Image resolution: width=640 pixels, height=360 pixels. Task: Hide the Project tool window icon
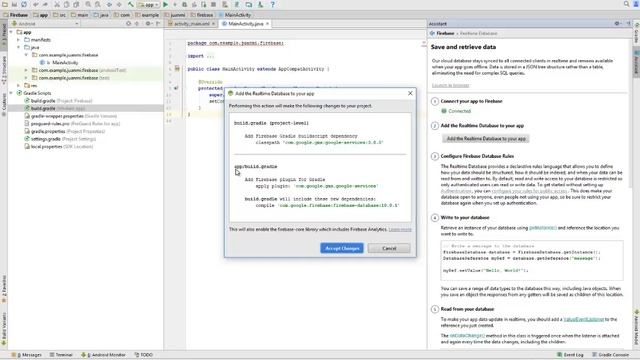(158, 24)
